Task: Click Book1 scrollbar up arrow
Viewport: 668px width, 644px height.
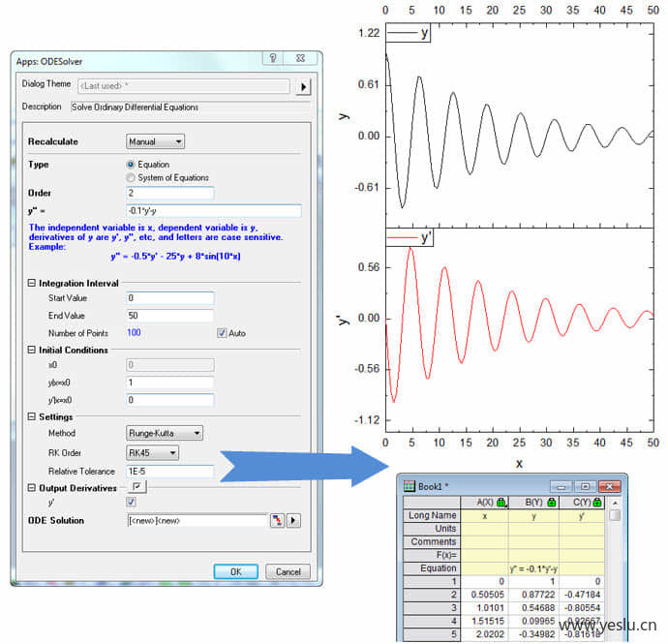Action: [615, 503]
